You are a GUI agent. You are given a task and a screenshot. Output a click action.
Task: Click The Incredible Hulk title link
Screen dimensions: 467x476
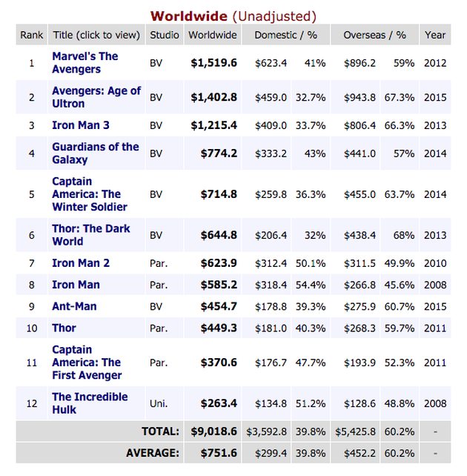click(90, 403)
